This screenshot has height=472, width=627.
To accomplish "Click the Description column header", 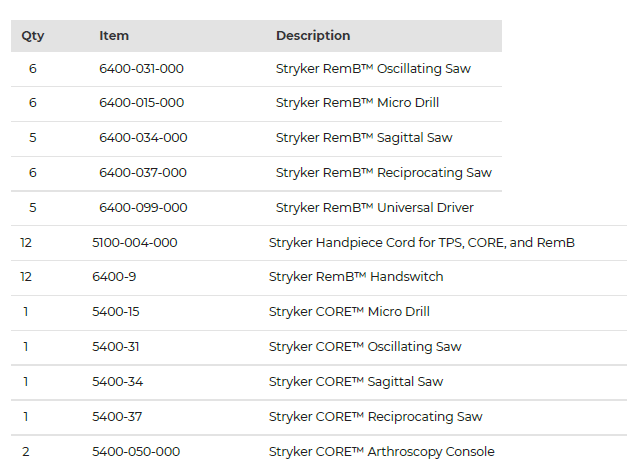I will (x=313, y=36).
